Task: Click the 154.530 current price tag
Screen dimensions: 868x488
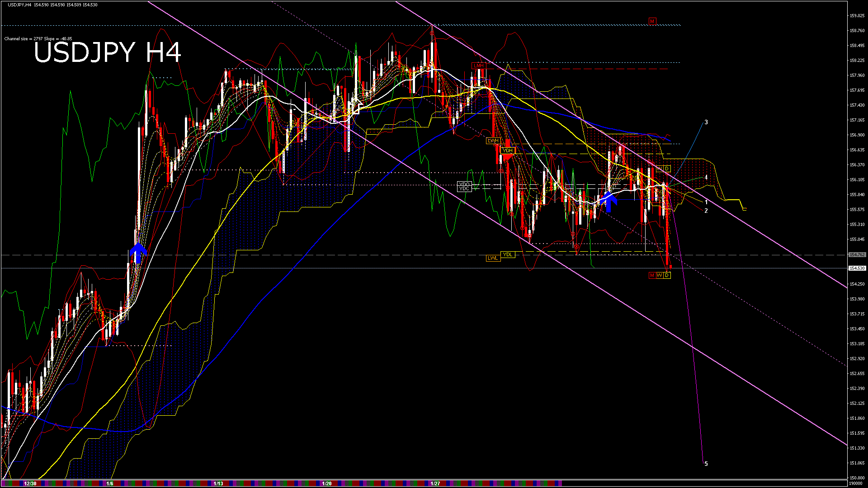Action: tap(857, 268)
